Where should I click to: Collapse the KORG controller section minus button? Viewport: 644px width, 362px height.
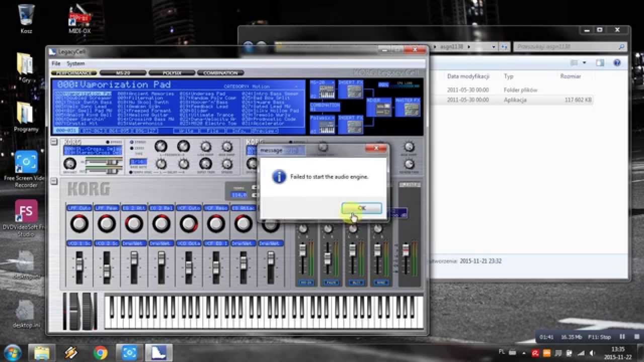(x=54, y=181)
